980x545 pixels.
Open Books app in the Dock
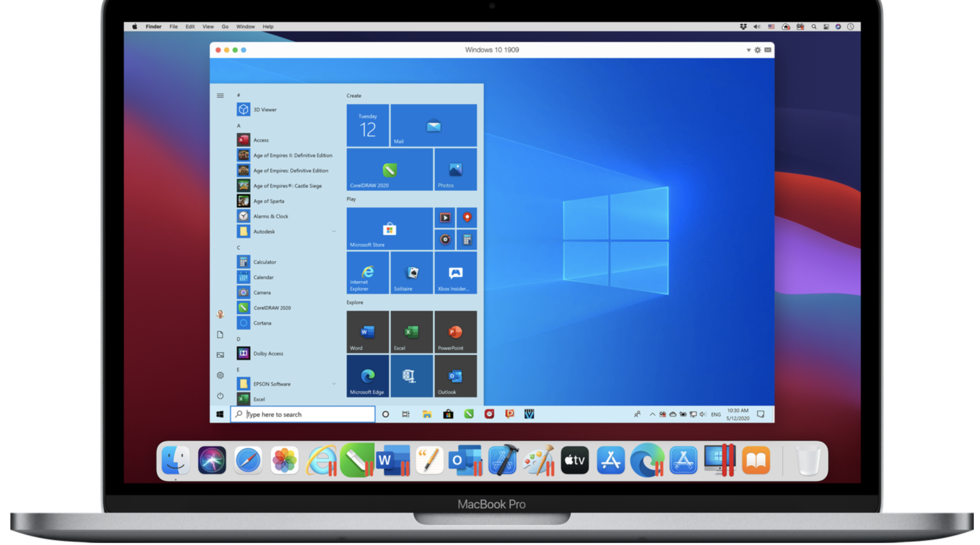click(x=756, y=460)
